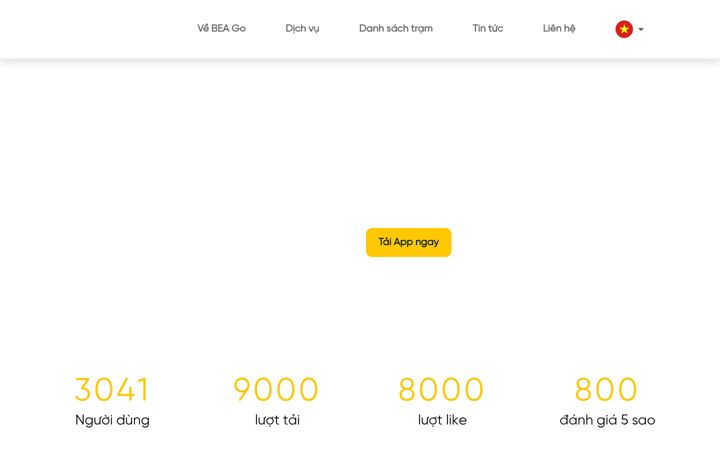The width and height of the screenshot is (720, 450).
Task: Click the 9000 download count
Action: pyautogui.click(x=276, y=389)
